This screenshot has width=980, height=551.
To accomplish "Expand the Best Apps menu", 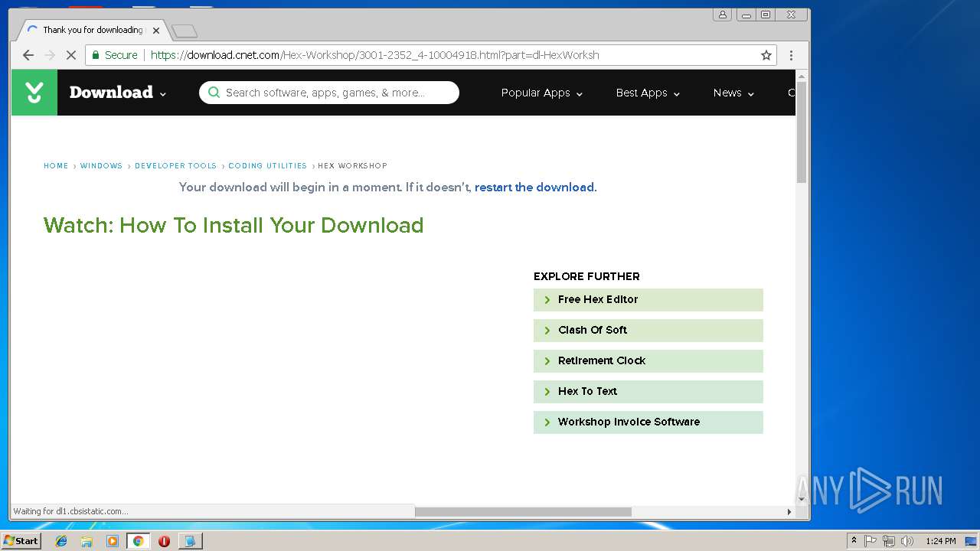I will tap(648, 93).
